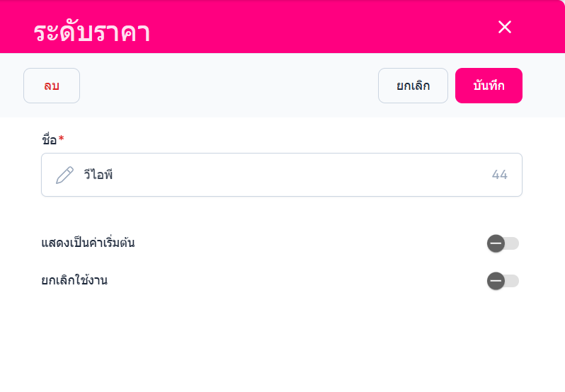Click the แสดงเป็นค่าเริ่มต้น label text

[88, 243]
